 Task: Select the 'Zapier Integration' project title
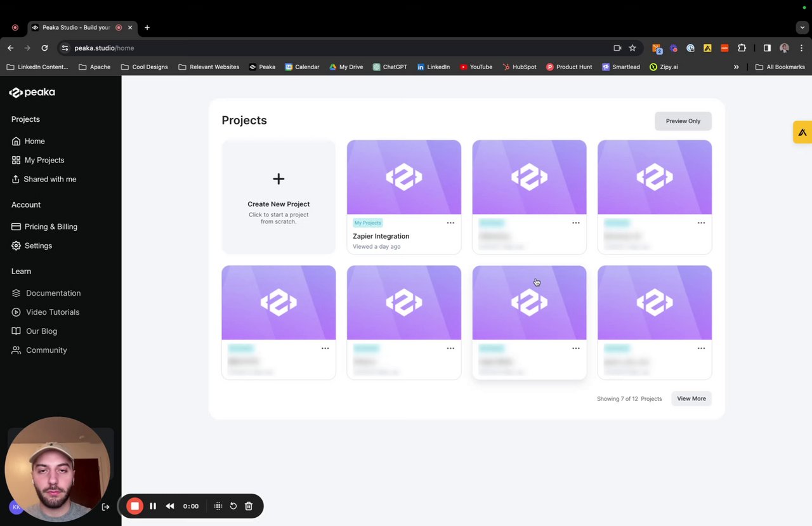point(381,236)
